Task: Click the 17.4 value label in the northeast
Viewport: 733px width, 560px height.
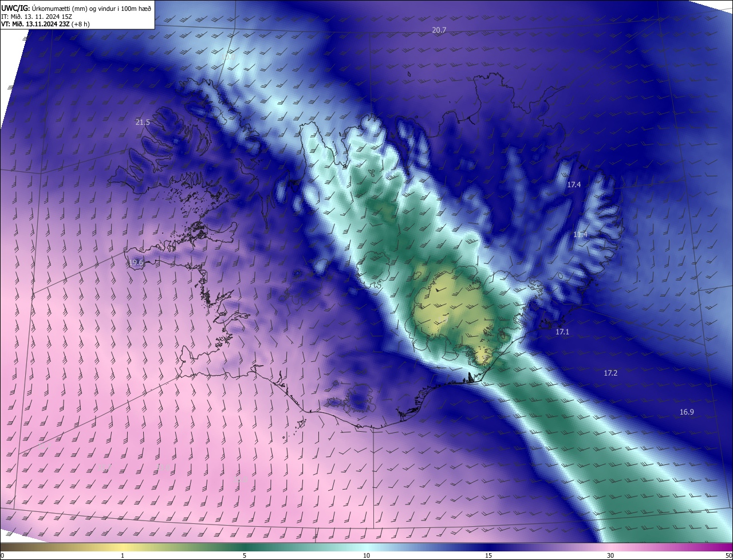Action: (574, 185)
